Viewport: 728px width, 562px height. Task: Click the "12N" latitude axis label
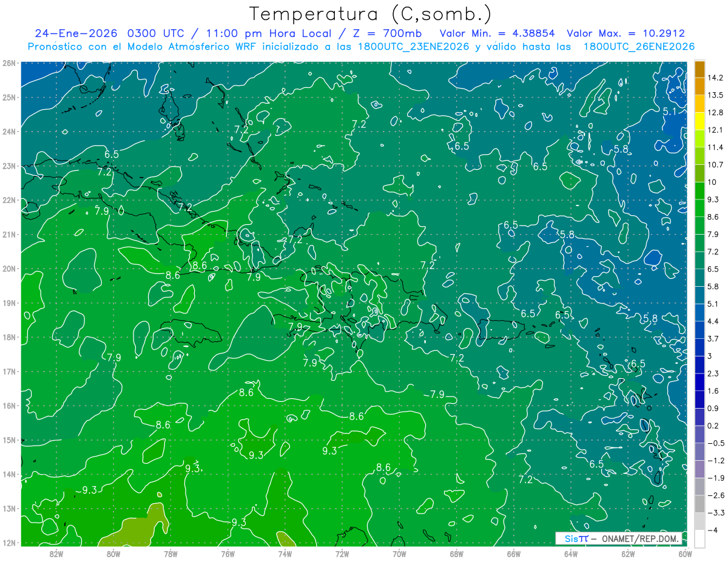[x=8, y=542]
